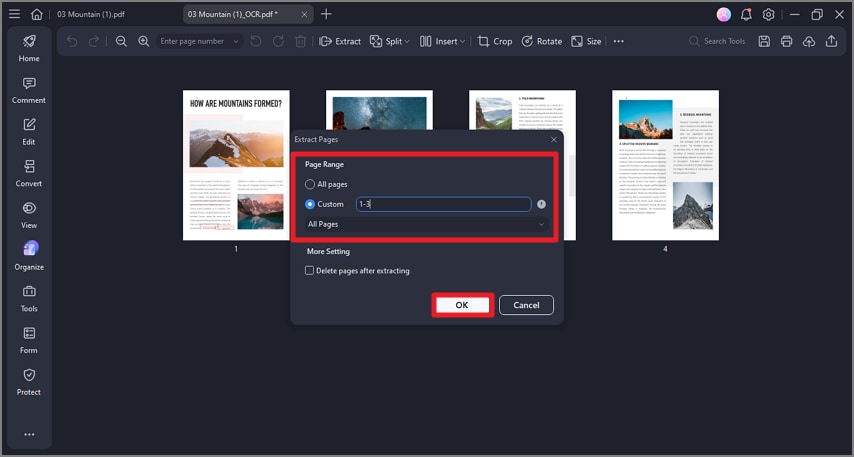The image size is (854, 457).
Task: Click the Rotate toolbar tool
Action: (541, 41)
